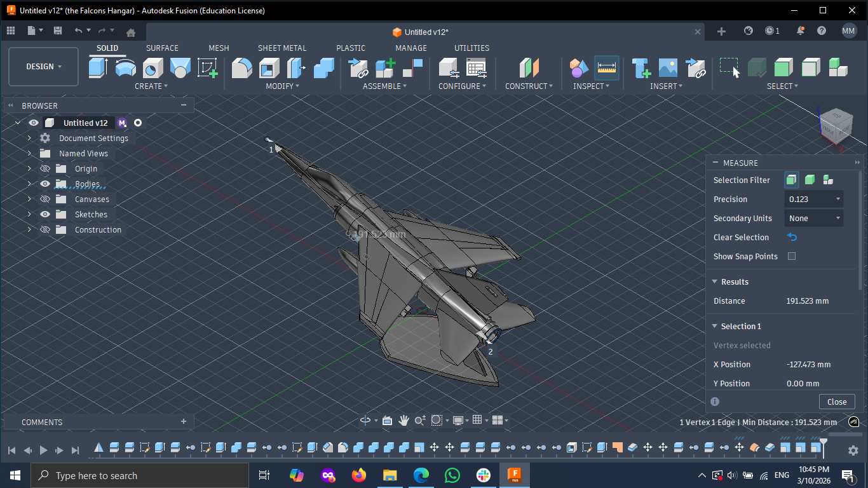This screenshot has width=868, height=488.
Task: Expand the Document Settings tree node
Action: point(29,138)
